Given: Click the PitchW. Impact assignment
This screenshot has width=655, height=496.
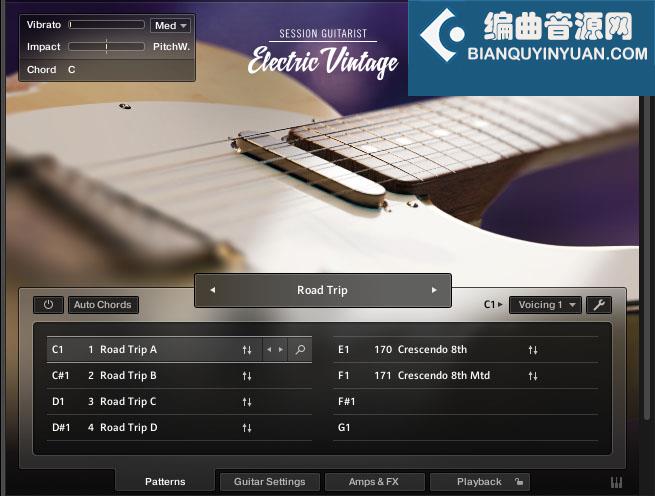Looking at the screenshot, I should pos(171,47).
